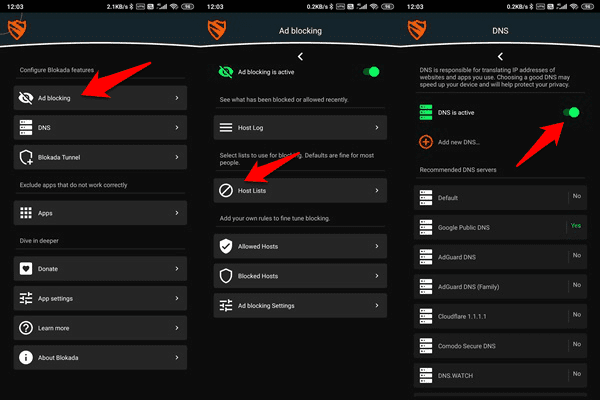The image size is (600, 400).
Task: Click server icon for Google Public DNS
Action: 426,227
